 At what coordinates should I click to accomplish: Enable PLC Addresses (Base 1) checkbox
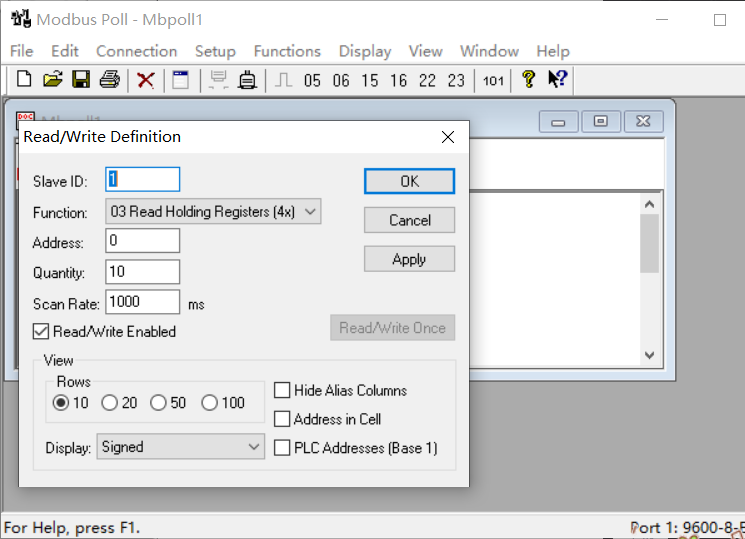pyautogui.click(x=282, y=448)
